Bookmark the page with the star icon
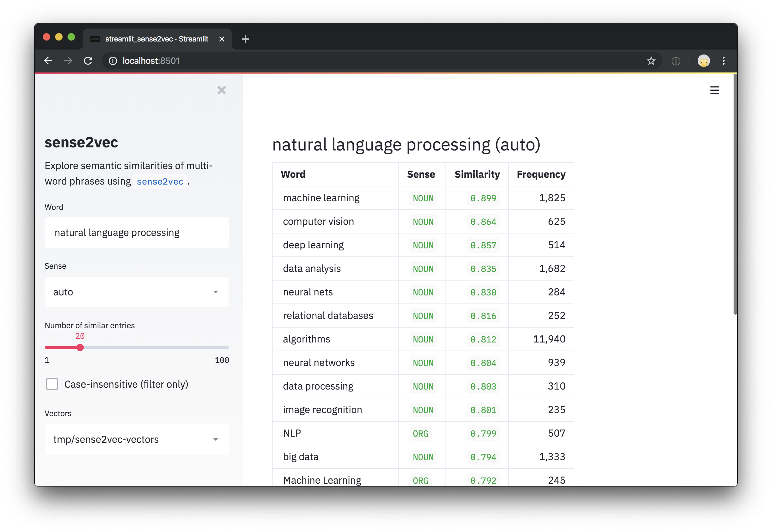Image resolution: width=772 pixels, height=532 pixels. pyautogui.click(x=651, y=61)
